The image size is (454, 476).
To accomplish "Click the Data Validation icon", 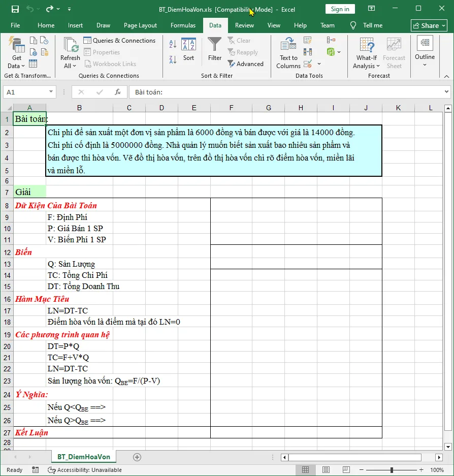I will pyautogui.click(x=307, y=64).
